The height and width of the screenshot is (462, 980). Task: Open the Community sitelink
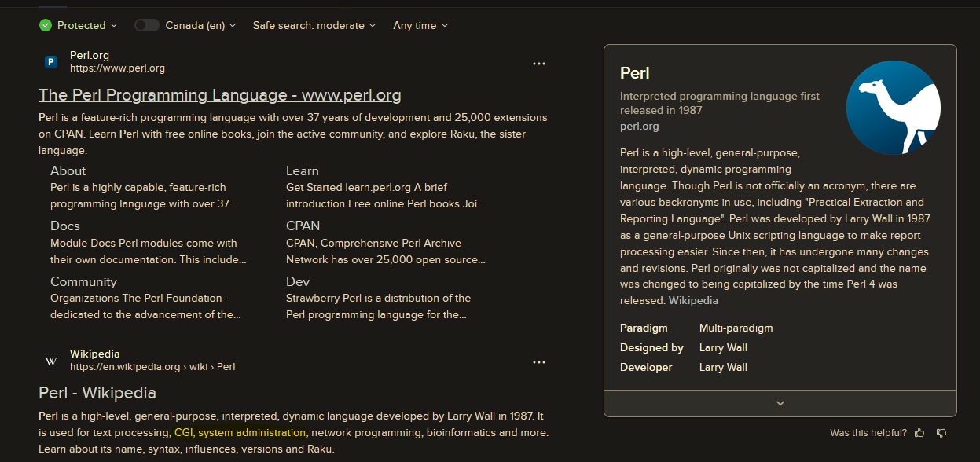83,281
